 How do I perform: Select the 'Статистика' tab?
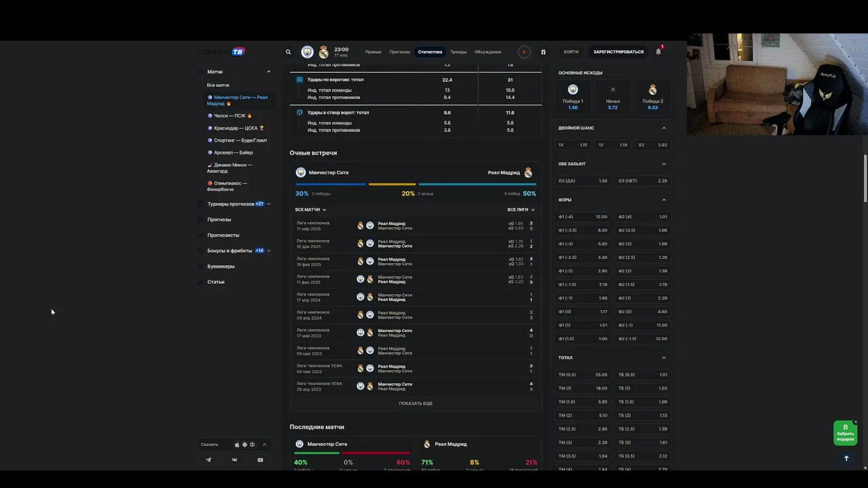click(430, 52)
